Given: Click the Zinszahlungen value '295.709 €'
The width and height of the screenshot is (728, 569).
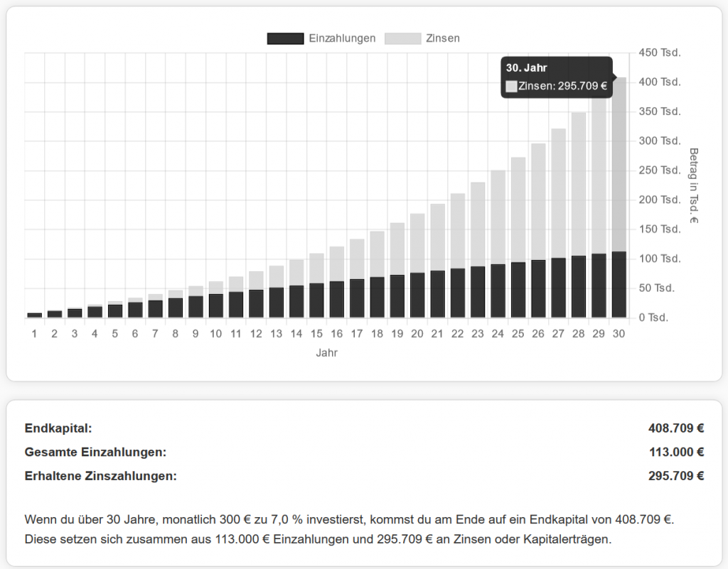Looking at the screenshot, I should coord(676,476).
